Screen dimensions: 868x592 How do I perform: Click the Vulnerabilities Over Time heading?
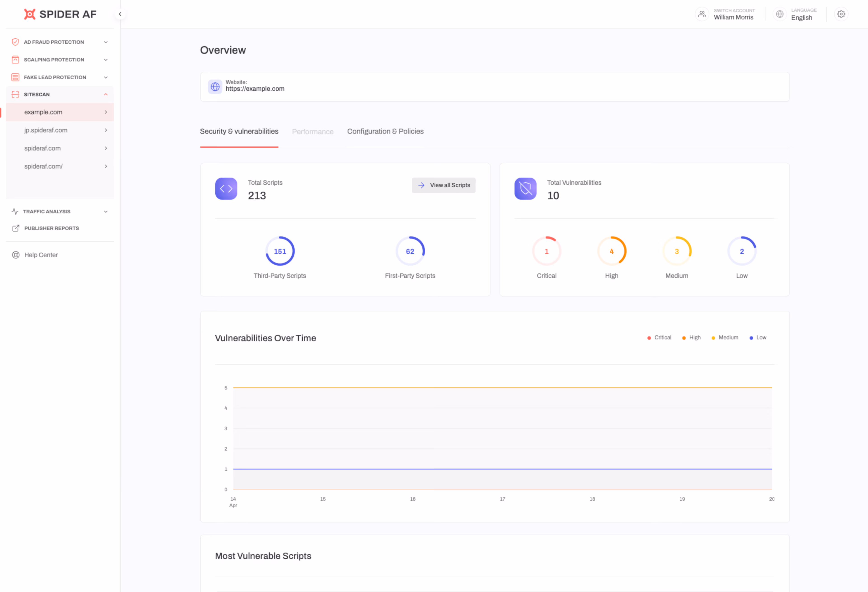(266, 338)
